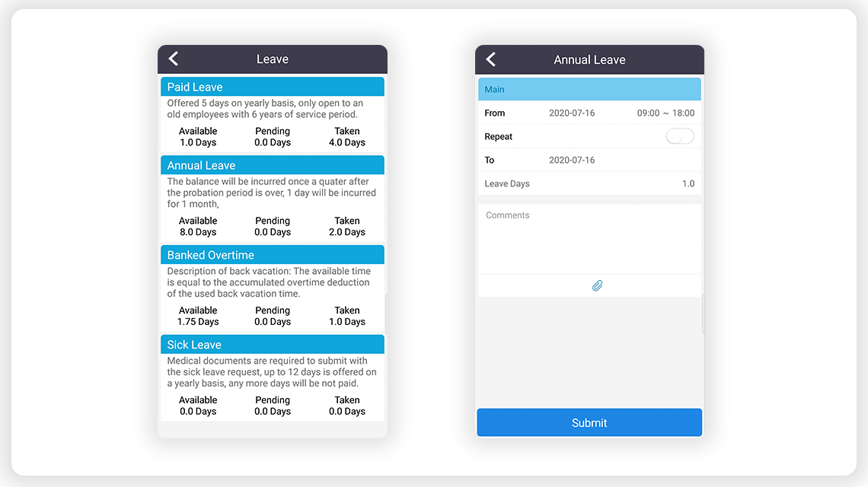Go back from the Annual Leave screen
This screenshot has height=487, width=868.
coord(491,59)
